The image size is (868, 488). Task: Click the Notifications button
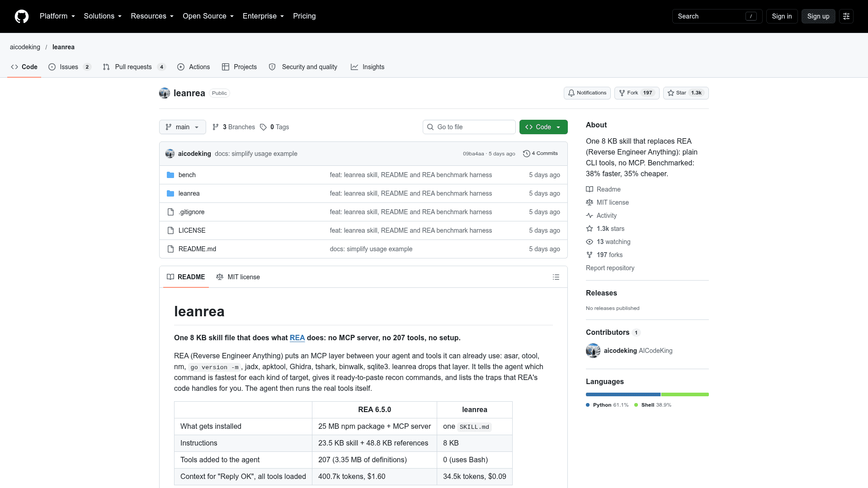coord(587,93)
